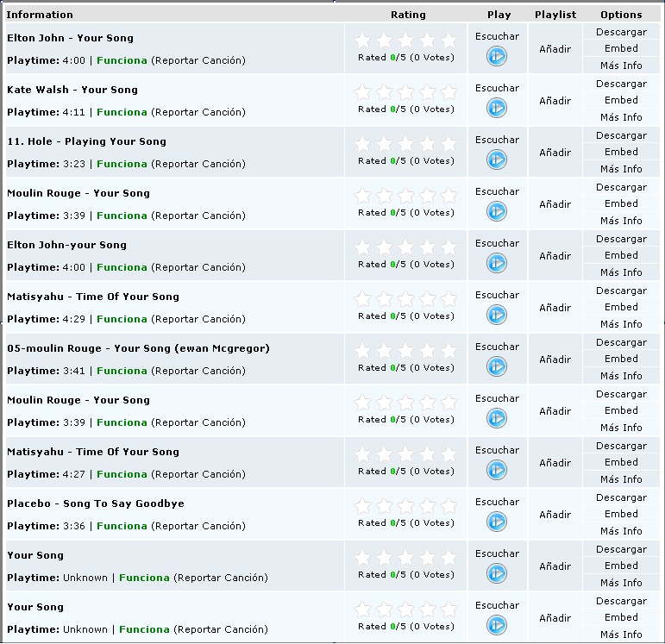Click the Playlist column header

point(555,15)
